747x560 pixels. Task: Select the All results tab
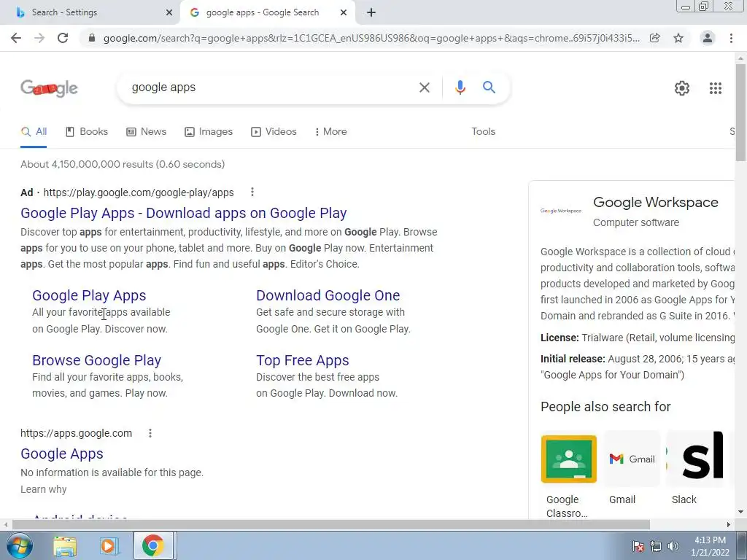pos(34,132)
